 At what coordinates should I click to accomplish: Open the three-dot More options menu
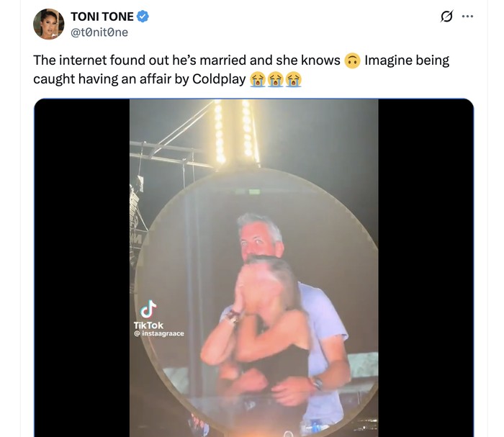click(468, 17)
